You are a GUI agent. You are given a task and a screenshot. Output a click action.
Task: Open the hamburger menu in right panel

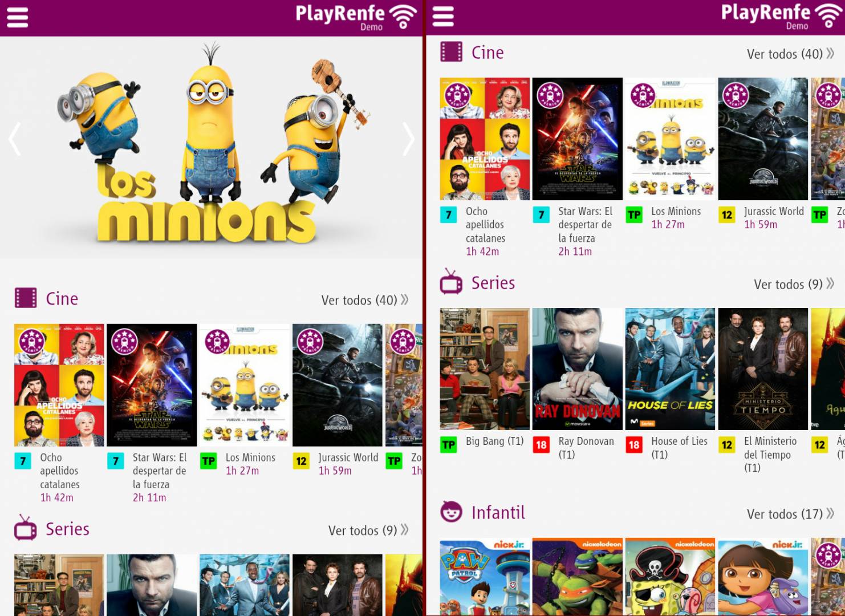[443, 17]
